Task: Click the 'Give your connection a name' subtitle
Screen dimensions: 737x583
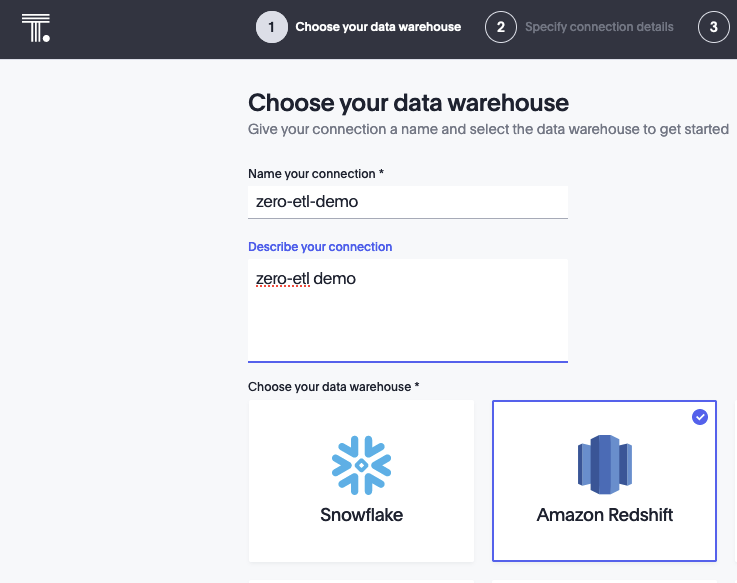Action: (488, 129)
